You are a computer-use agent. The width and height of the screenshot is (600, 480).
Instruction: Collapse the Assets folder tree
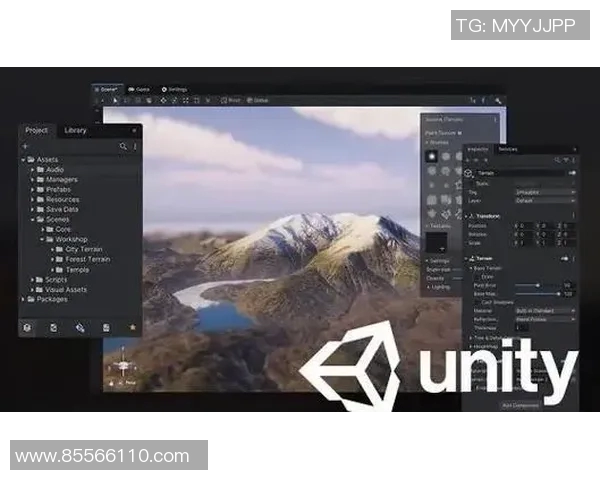[24, 159]
